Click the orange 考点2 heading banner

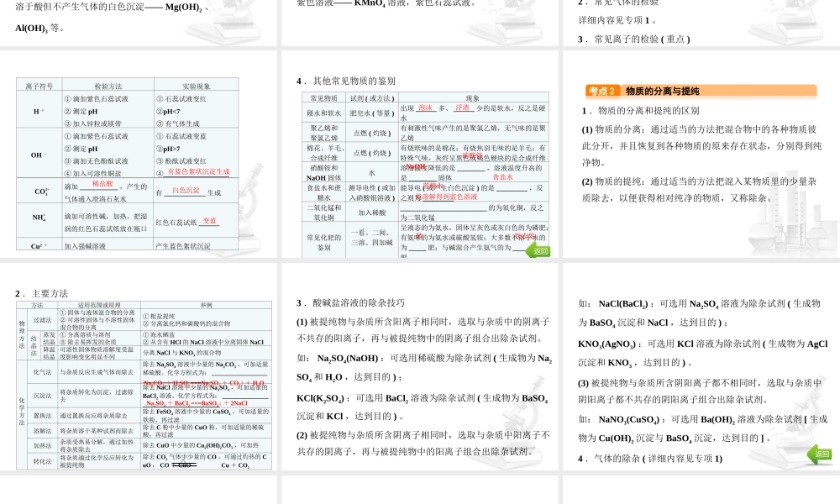coord(701,91)
